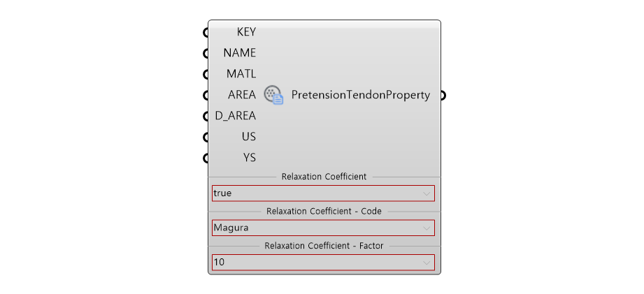Click the component output connector
Viewport: 644px width, 294px height.
coord(443,95)
